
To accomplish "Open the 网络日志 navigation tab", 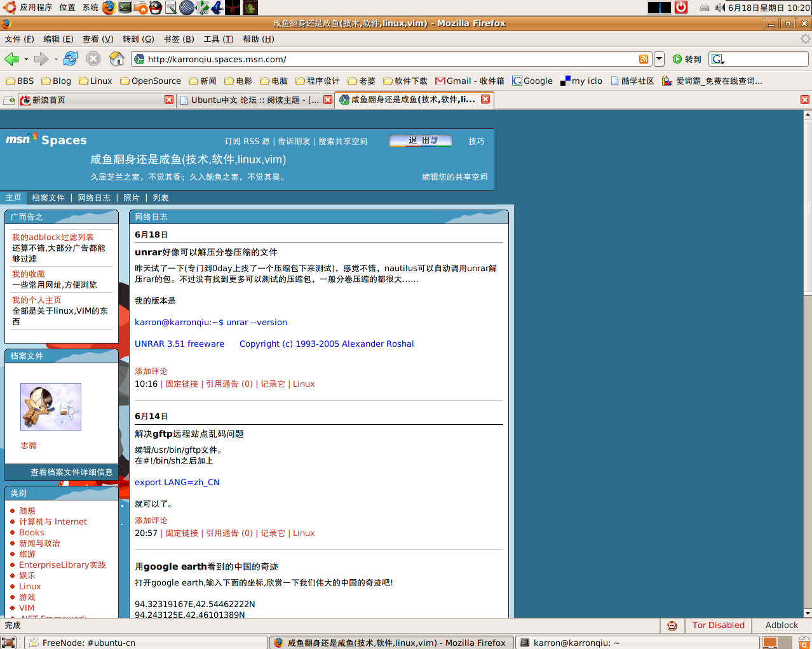I will click(94, 198).
